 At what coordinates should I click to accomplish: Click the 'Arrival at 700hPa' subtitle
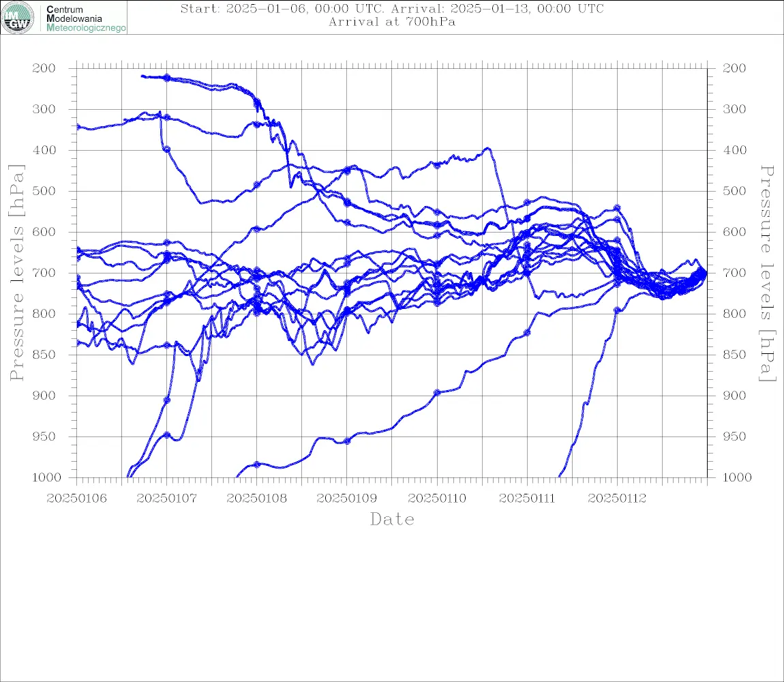tap(392, 22)
